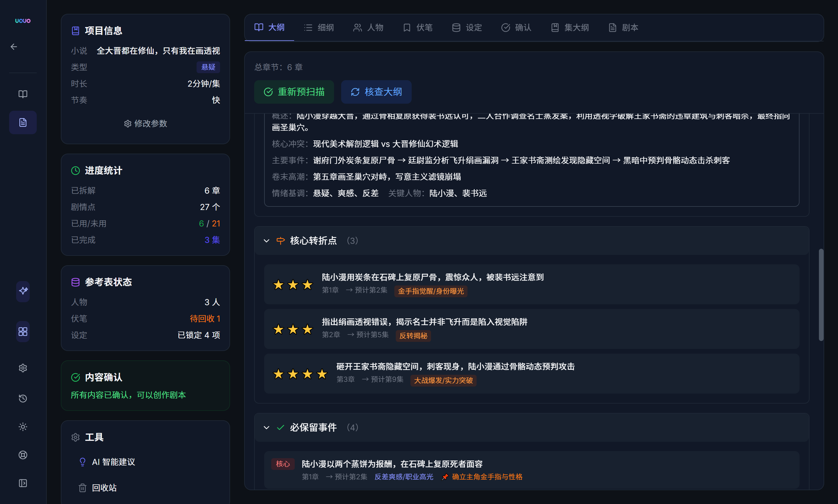The height and width of the screenshot is (504, 838).
Task: Click the 2分钟/集 duration value
Action: tap(203, 83)
